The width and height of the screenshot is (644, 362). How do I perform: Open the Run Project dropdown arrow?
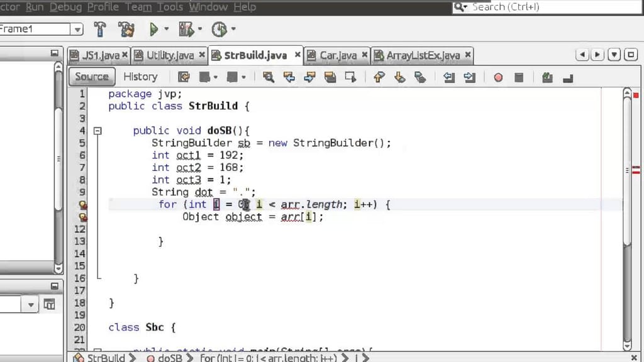click(167, 29)
